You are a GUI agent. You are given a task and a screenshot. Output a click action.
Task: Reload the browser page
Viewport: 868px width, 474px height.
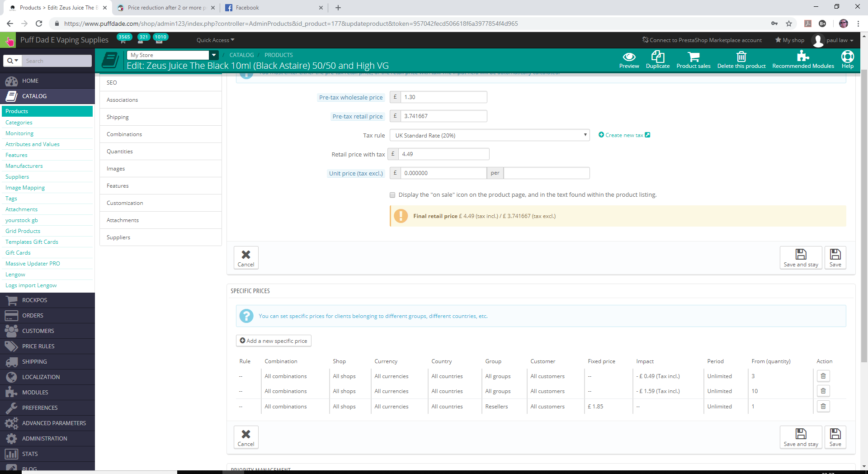coord(39,24)
